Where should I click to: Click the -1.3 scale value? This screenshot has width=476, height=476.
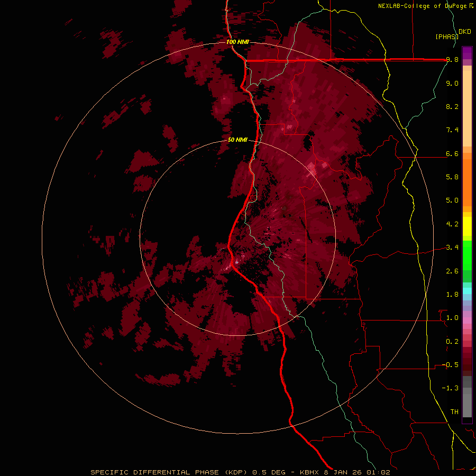coord(451,388)
